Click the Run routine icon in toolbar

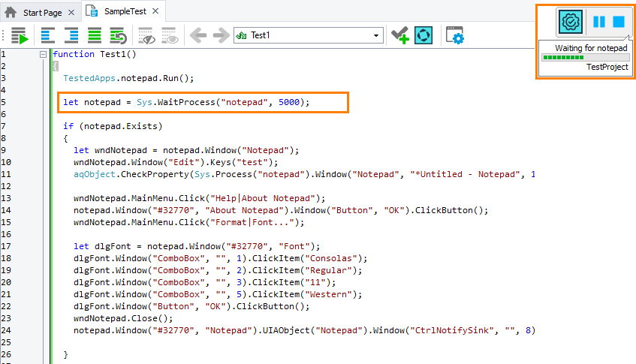tap(19, 35)
